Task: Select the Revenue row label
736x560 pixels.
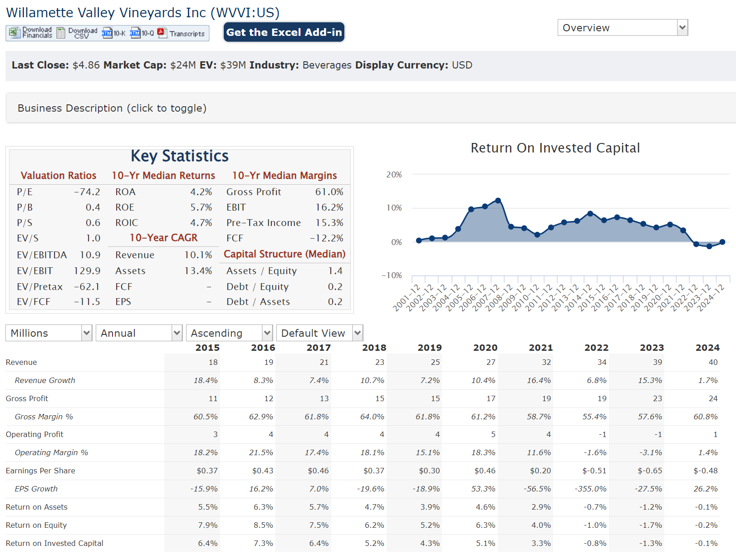Action: pos(21,362)
